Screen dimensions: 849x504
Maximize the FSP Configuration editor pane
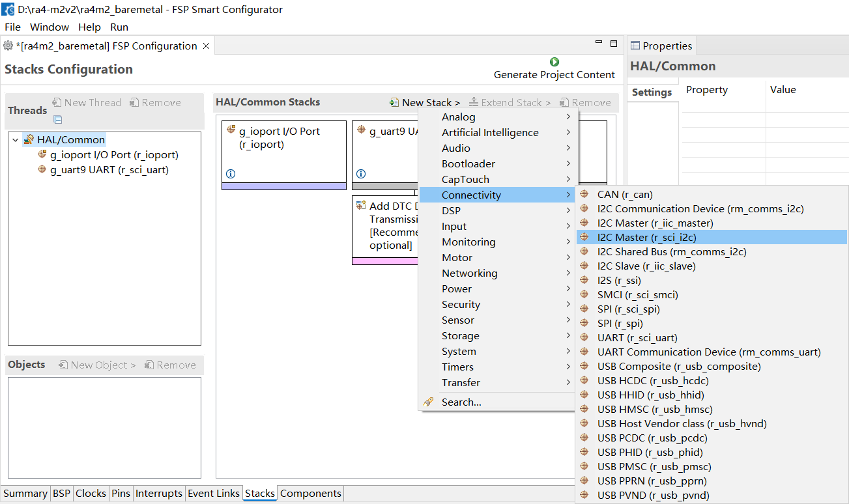pyautogui.click(x=613, y=44)
